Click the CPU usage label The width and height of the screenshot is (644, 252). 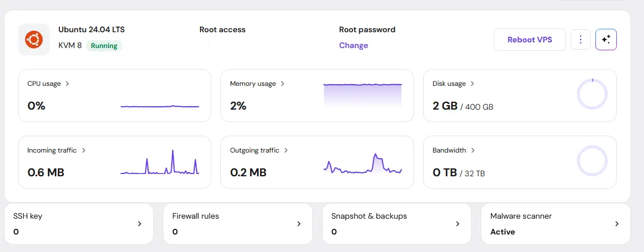[44, 84]
